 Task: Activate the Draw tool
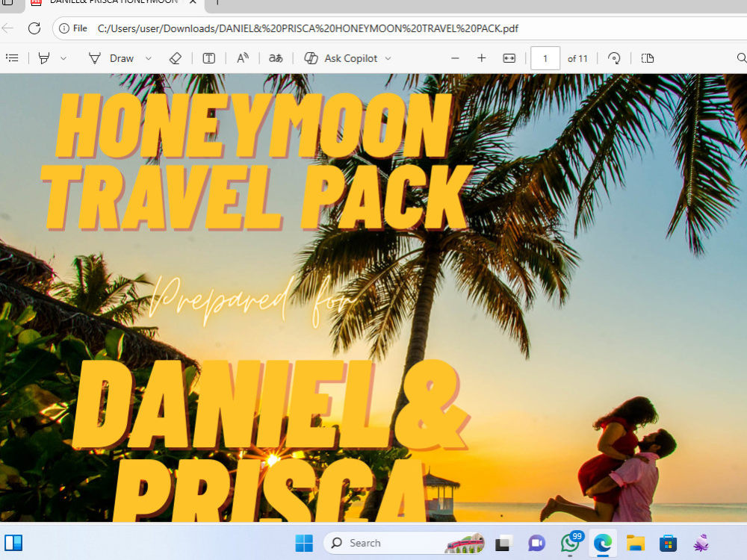(111, 58)
